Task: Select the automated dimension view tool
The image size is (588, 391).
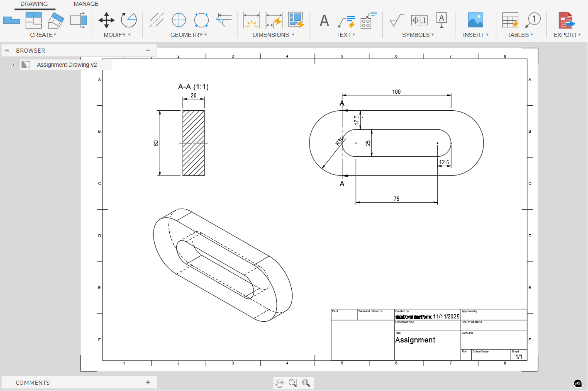Action: (x=296, y=20)
